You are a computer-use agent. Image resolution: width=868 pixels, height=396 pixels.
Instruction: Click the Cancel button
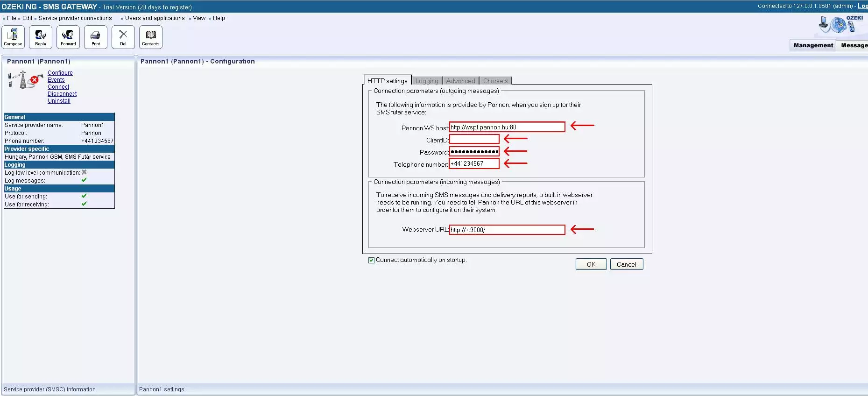tap(627, 264)
